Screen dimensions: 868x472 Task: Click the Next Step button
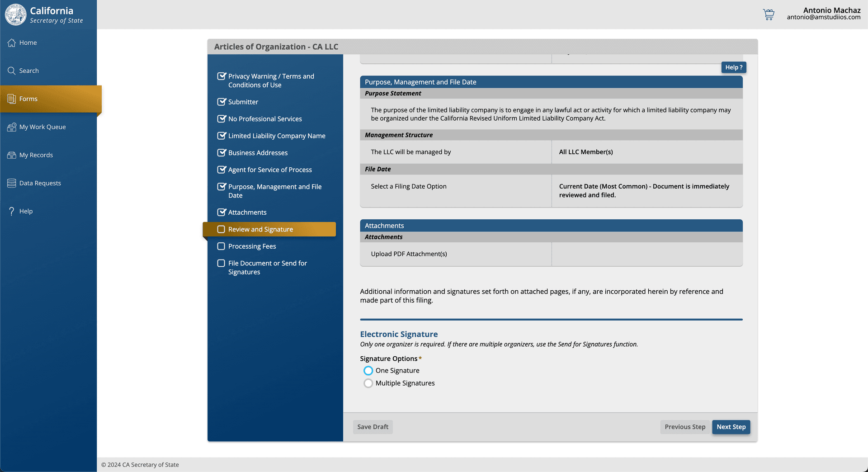731,427
